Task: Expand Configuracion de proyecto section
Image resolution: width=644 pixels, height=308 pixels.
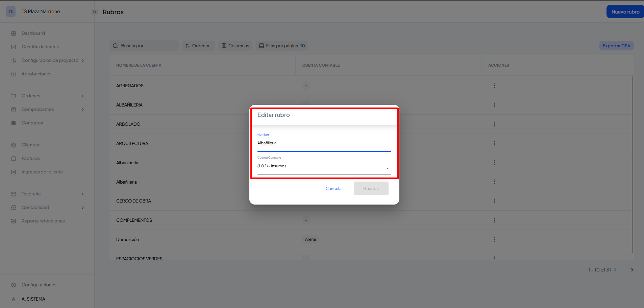Action: (82, 61)
